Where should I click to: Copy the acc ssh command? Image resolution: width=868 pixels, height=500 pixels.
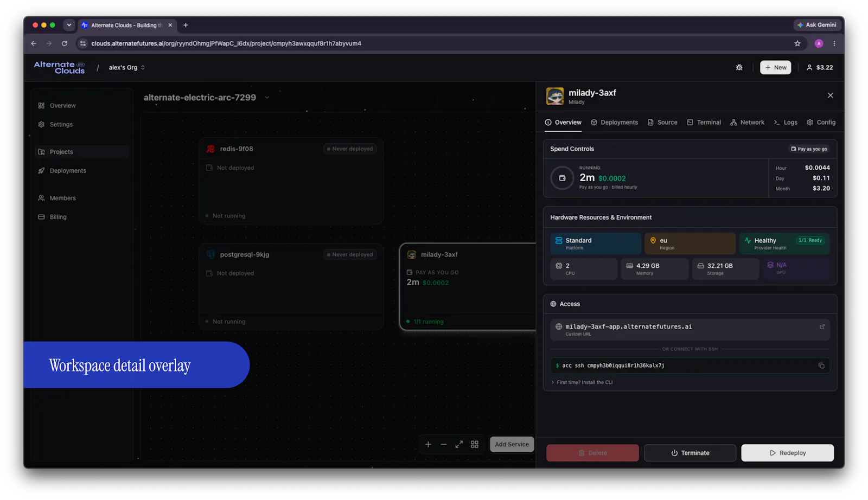[821, 366]
